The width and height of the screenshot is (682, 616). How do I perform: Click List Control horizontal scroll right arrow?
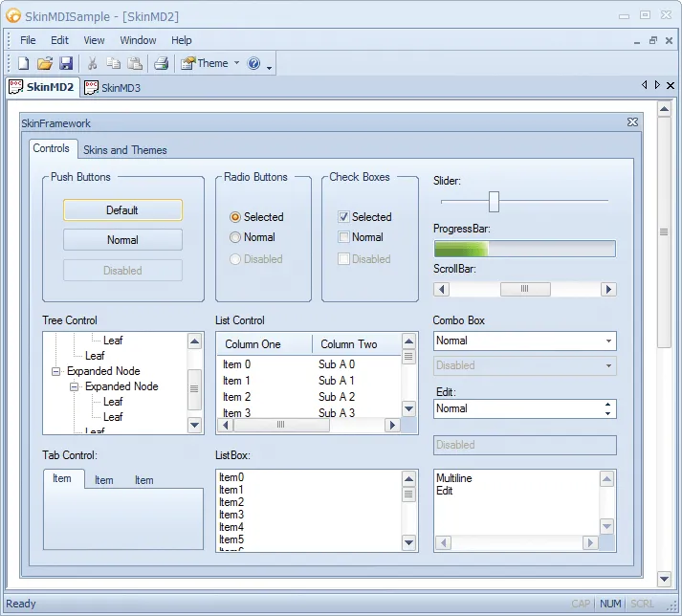click(392, 425)
